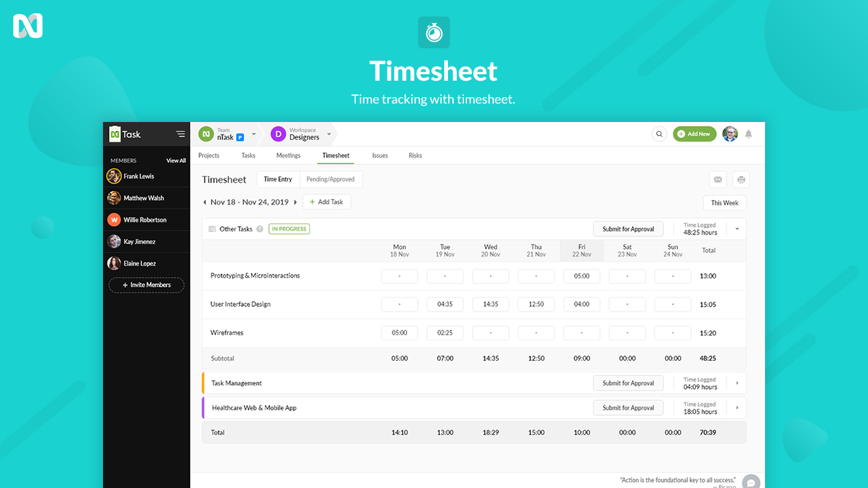Open Matthew Walsh member avatar
The width and height of the screenshot is (868, 488).
[114, 198]
